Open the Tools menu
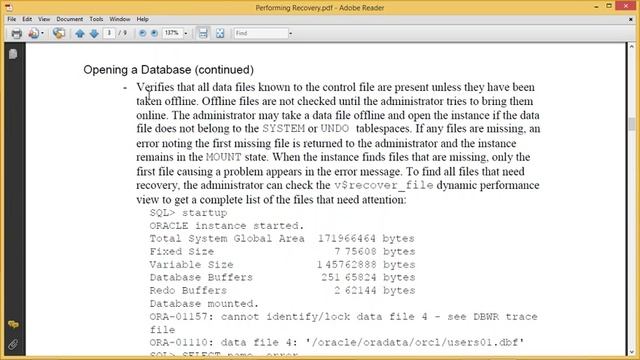This screenshot has height=360, width=640. click(96, 19)
